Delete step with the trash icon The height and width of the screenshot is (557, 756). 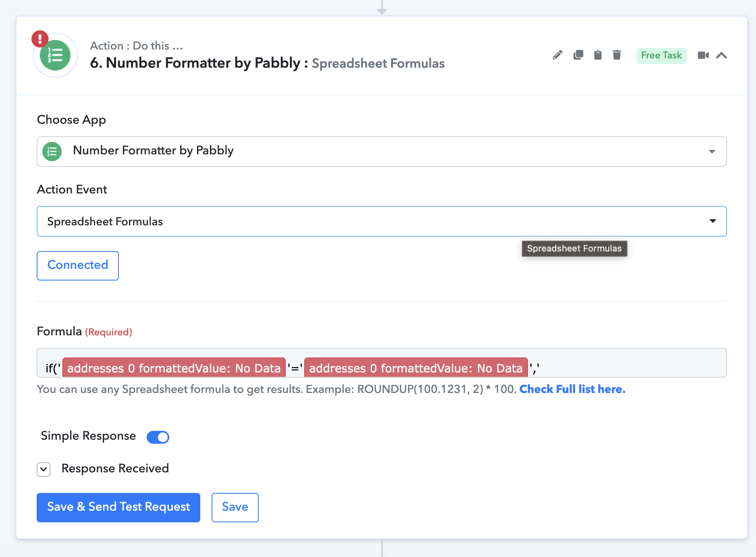(617, 55)
